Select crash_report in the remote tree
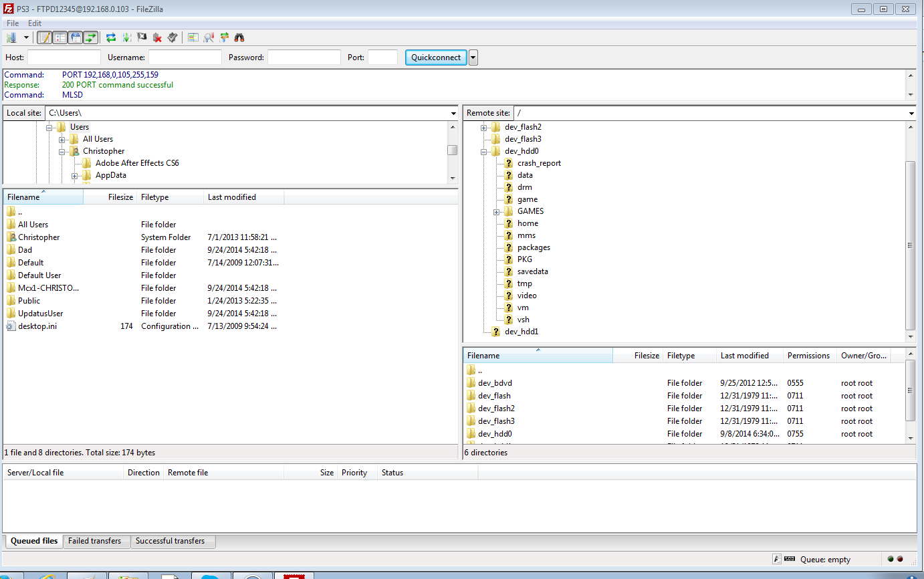 click(539, 163)
